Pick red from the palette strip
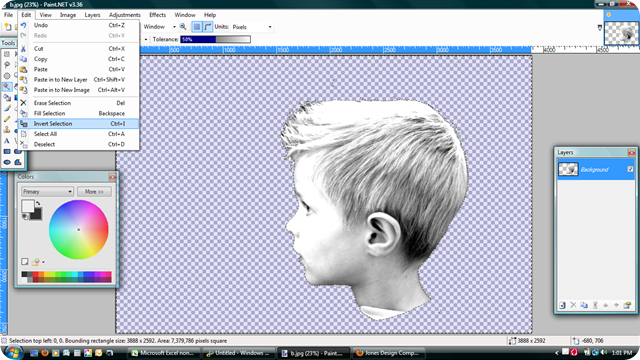640x360 pixels. click(x=36, y=274)
